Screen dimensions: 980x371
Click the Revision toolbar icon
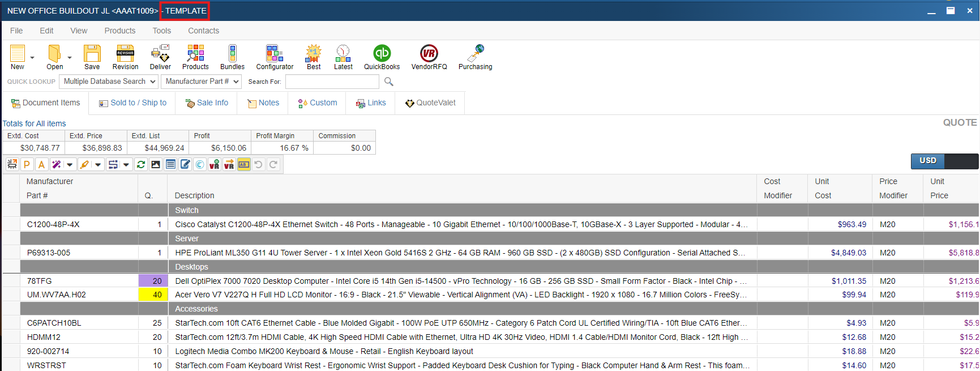(125, 57)
